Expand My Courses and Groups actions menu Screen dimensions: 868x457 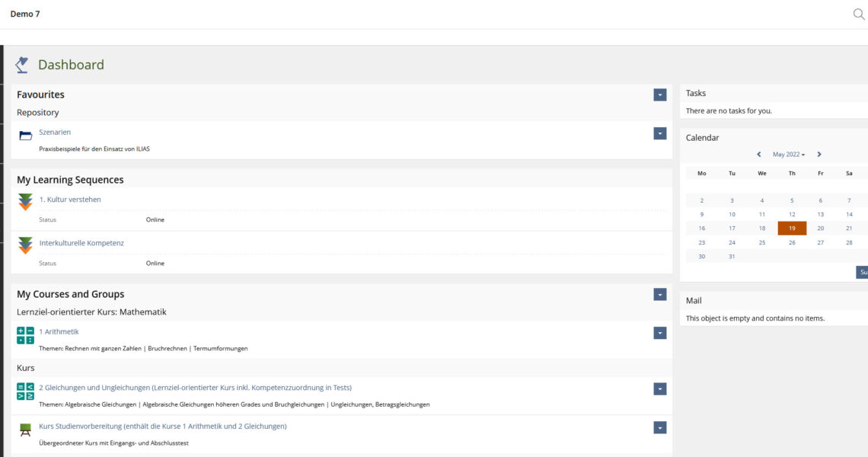[659, 294]
